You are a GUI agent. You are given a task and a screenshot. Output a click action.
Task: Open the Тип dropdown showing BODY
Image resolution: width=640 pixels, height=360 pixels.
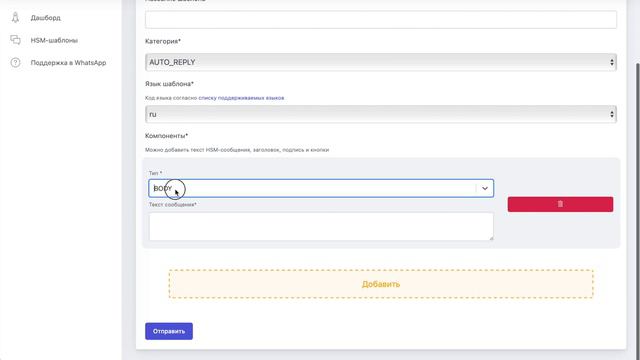[x=321, y=188]
